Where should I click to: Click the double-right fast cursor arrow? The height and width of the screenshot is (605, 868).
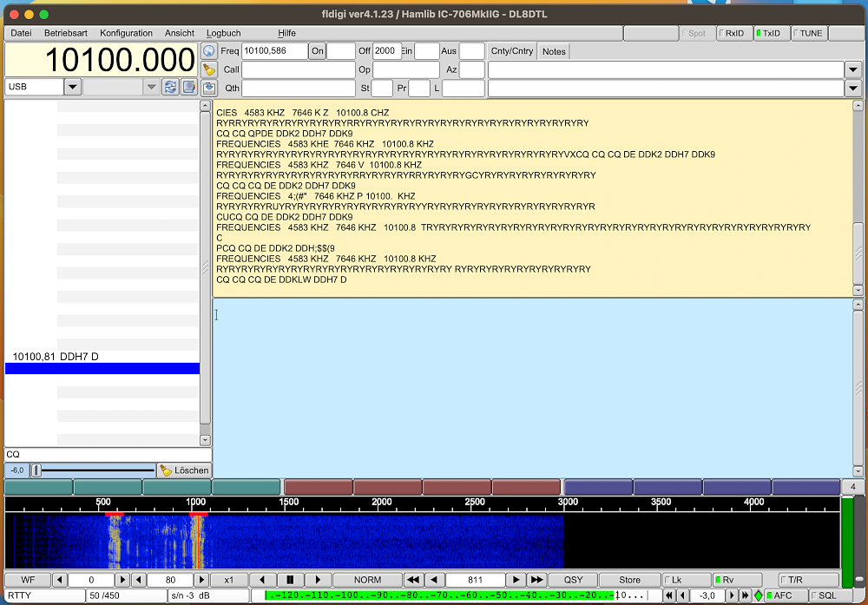[x=536, y=580]
